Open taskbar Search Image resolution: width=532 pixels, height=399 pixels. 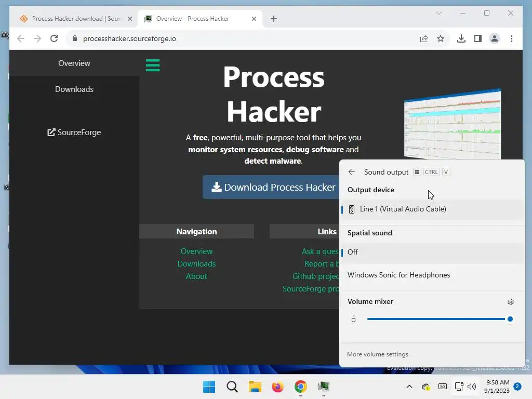(232, 387)
